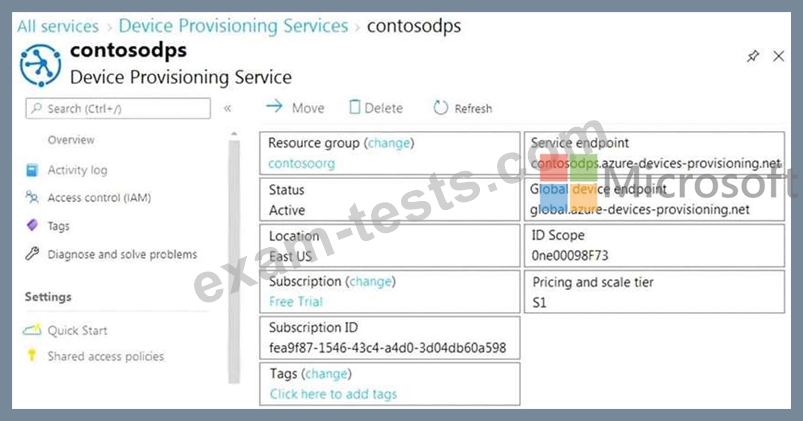The height and width of the screenshot is (421, 803).
Task: Click the Move arrow icon
Action: click(x=274, y=106)
